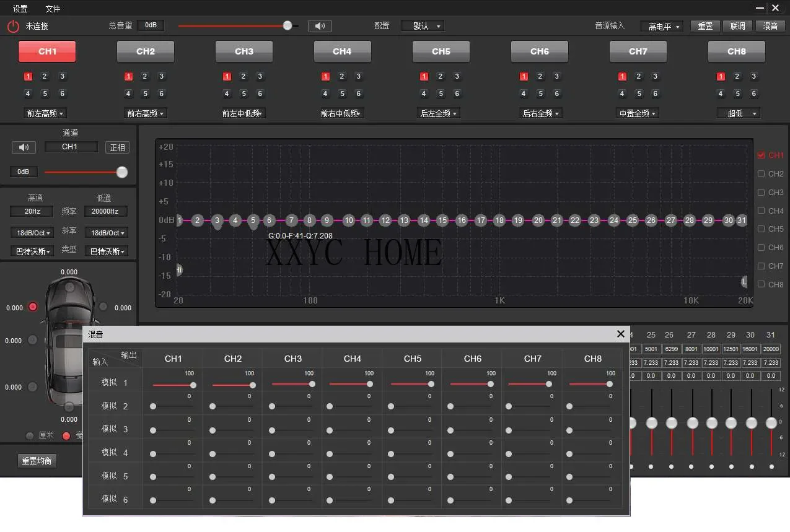Click the 重置均衡 reset EQ button
Screen dimensions: 790x532
37,461
